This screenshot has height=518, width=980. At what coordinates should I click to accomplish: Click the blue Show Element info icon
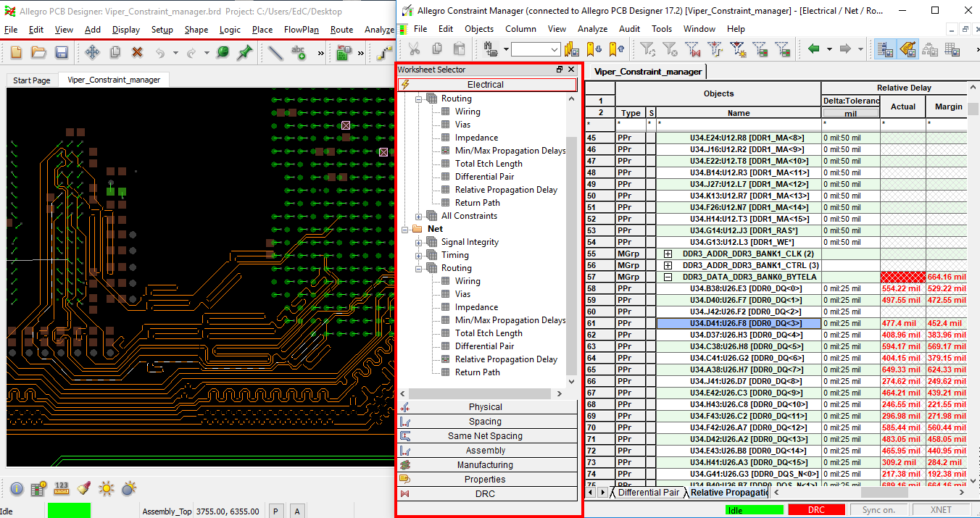[x=17, y=488]
